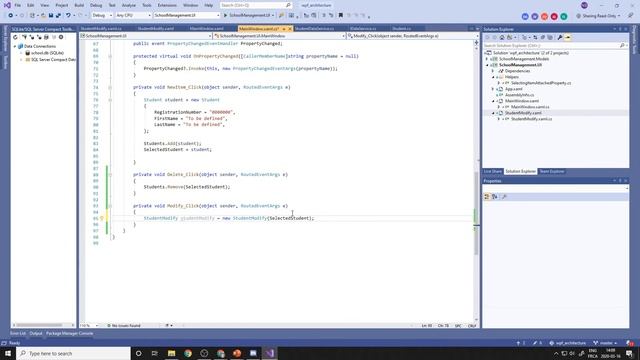Open the Debug menu
This screenshot has width=640, height=360.
tap(96, 5)
